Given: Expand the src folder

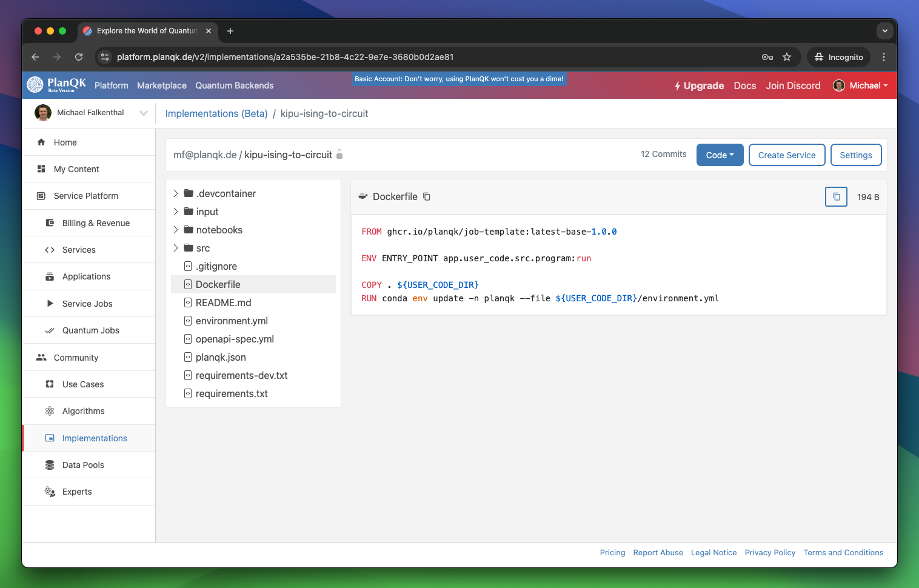Looking at the screenshot, I should click(176, 248).
